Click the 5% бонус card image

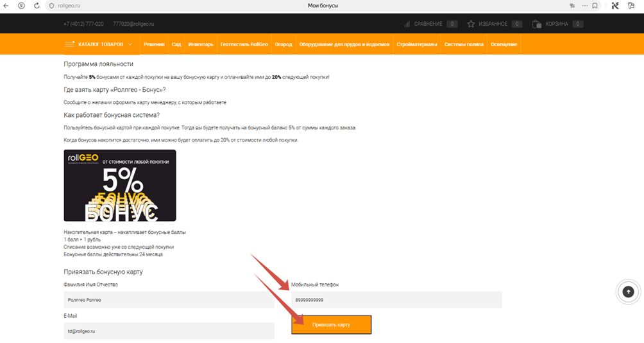pyautogui.click(x=120, y=186)
